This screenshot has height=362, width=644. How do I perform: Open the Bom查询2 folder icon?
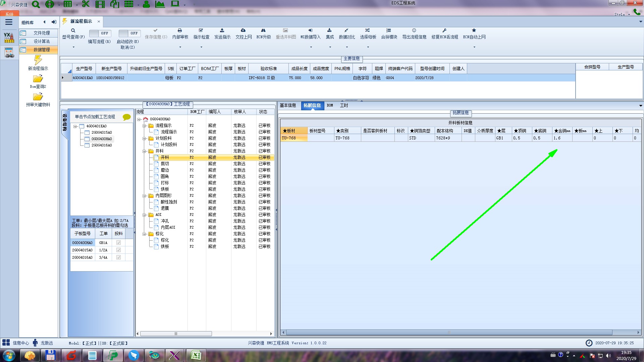(x=38, y=79)
